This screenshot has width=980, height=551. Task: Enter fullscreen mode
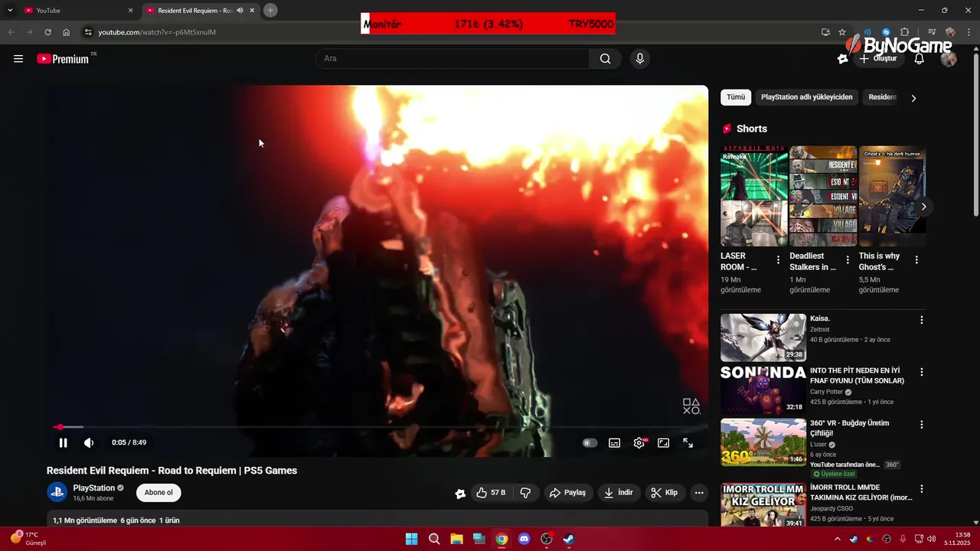click(688, 442)
